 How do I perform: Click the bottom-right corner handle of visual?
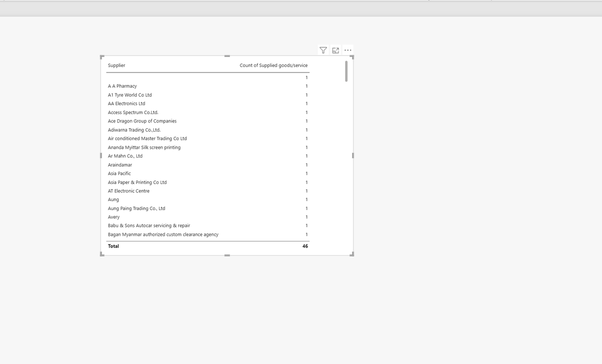click(x=352, y=254)
